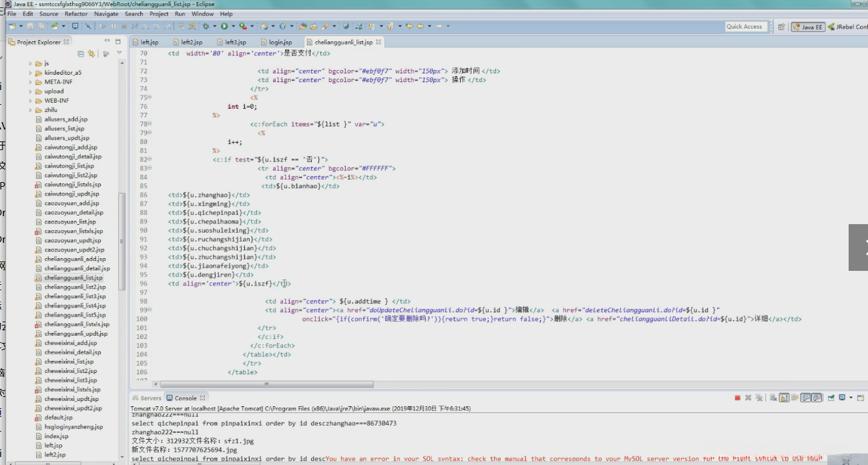Switch to the login.jsp editor tab
The image size is (868, 465).
[280, 42]
